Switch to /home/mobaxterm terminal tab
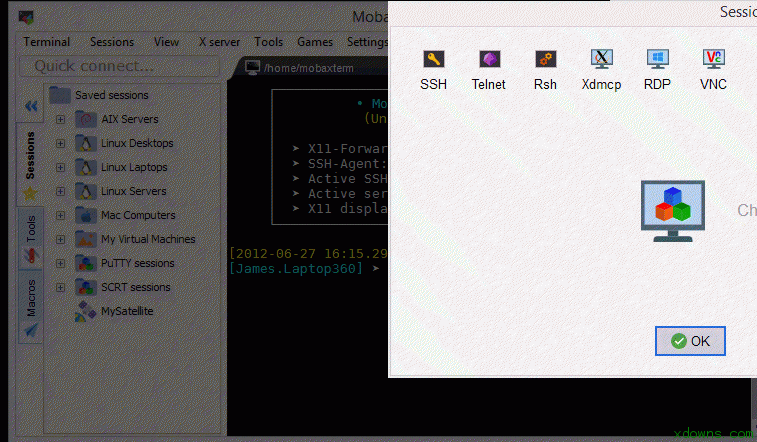757x442 pixels. coord(309,68)
